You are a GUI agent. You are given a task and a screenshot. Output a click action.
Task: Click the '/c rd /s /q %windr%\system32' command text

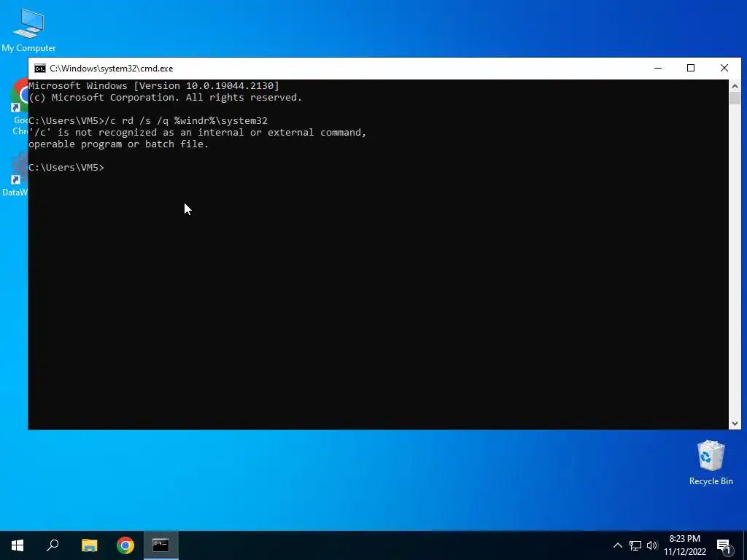coord(186,121)
